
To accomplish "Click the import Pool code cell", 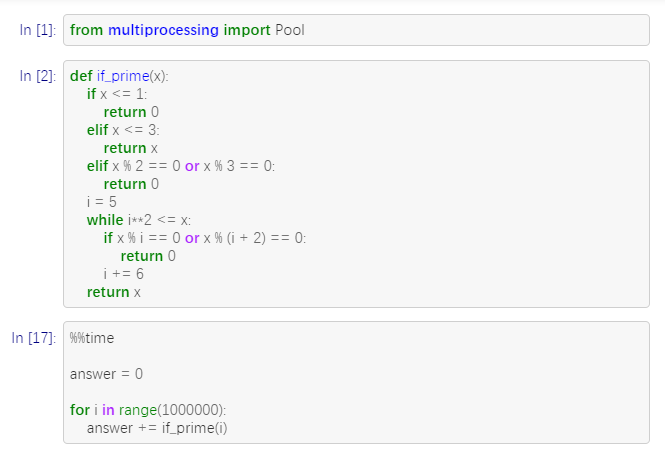I will [x=356, y=30].
